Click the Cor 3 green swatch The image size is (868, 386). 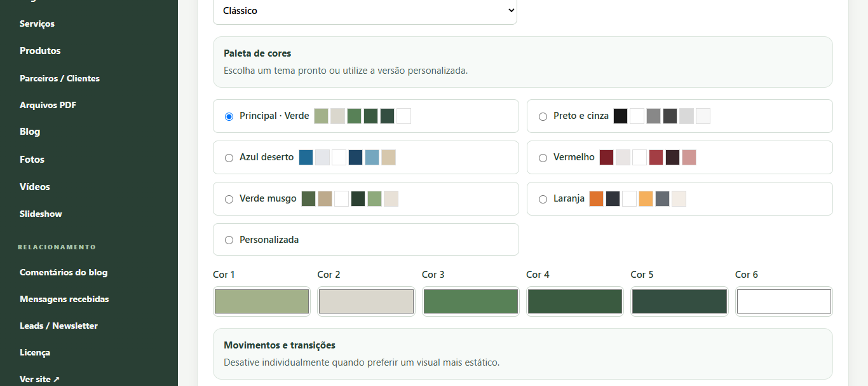click(471, 301)
